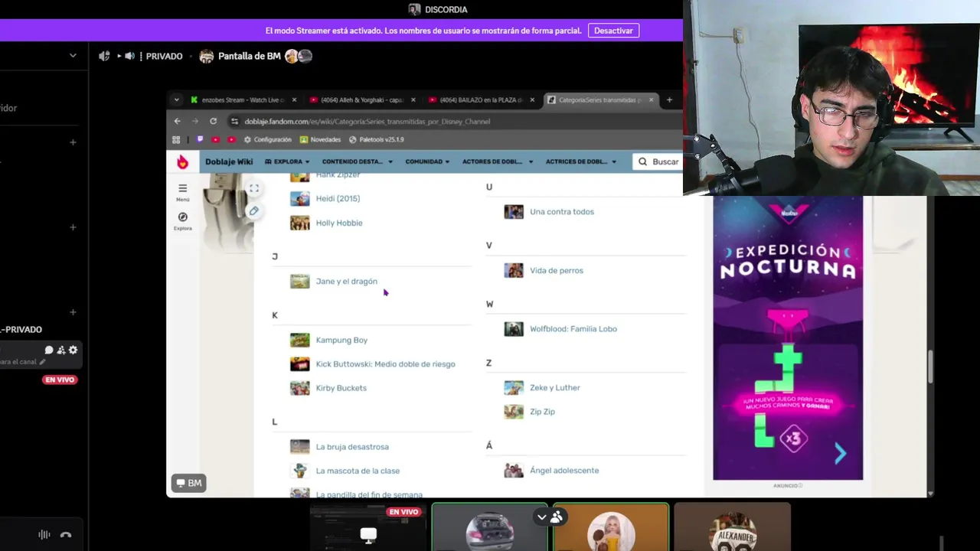Open Kick Buttowski: Medio doble de riesgo
Screen dimensions: 980x551
click(x=385, y=364)
